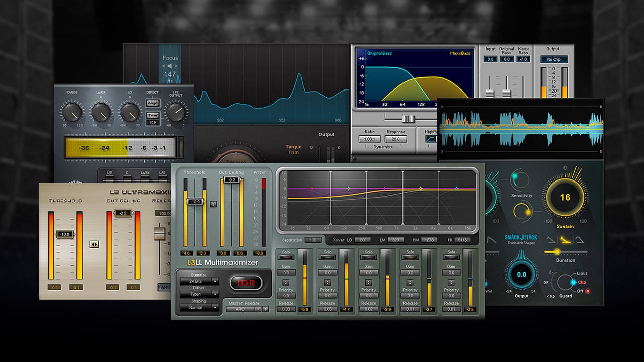644x362 pixels.
Task: Toggle the Trim button in the LoAir plugin
Action: click(x=153, y=115)
